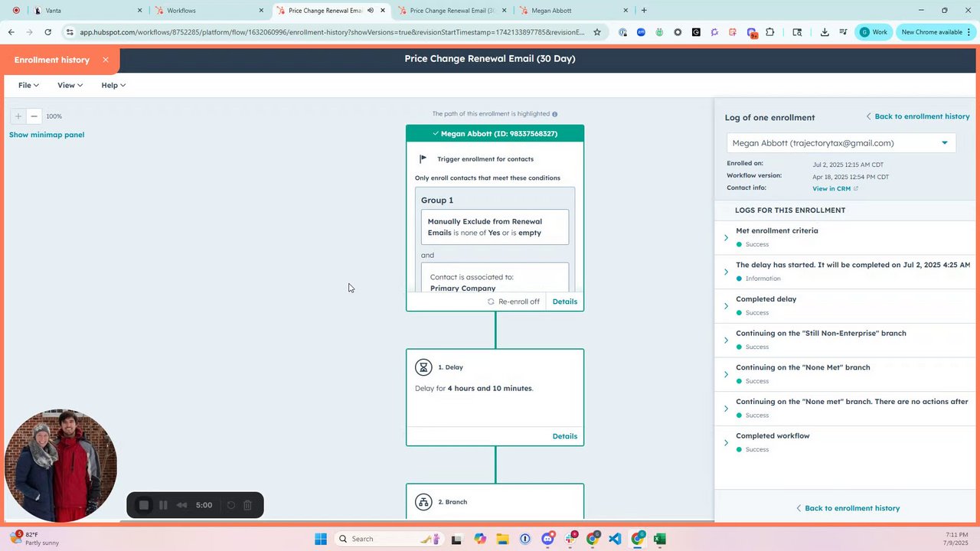Open the Windows Start menu
Screen dimensions: 980x551
[320, 539]
